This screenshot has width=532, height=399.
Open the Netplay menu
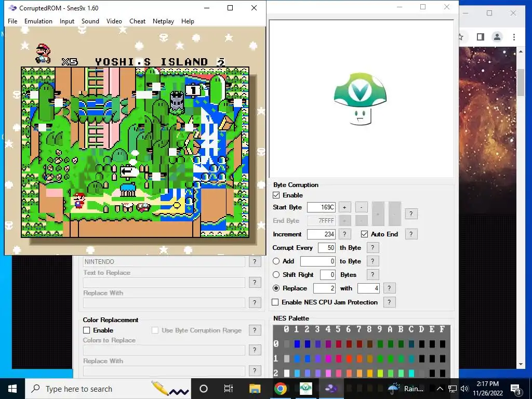coord(163,21)
